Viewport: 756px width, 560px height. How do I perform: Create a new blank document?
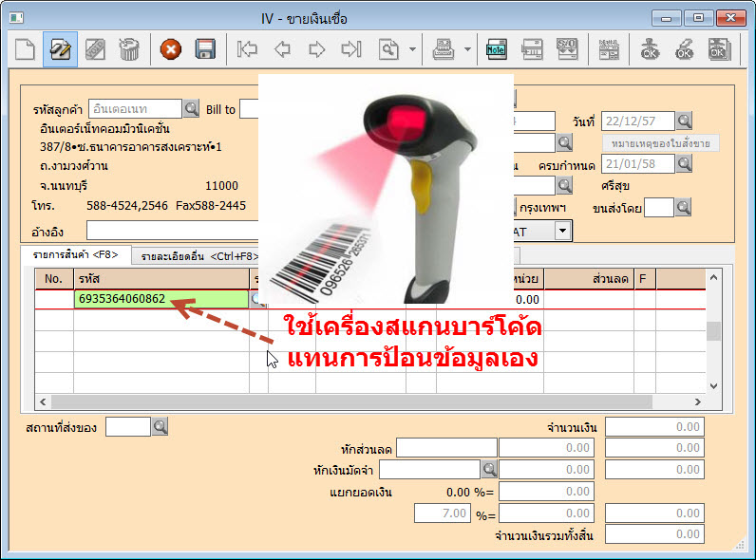point(25,49)
